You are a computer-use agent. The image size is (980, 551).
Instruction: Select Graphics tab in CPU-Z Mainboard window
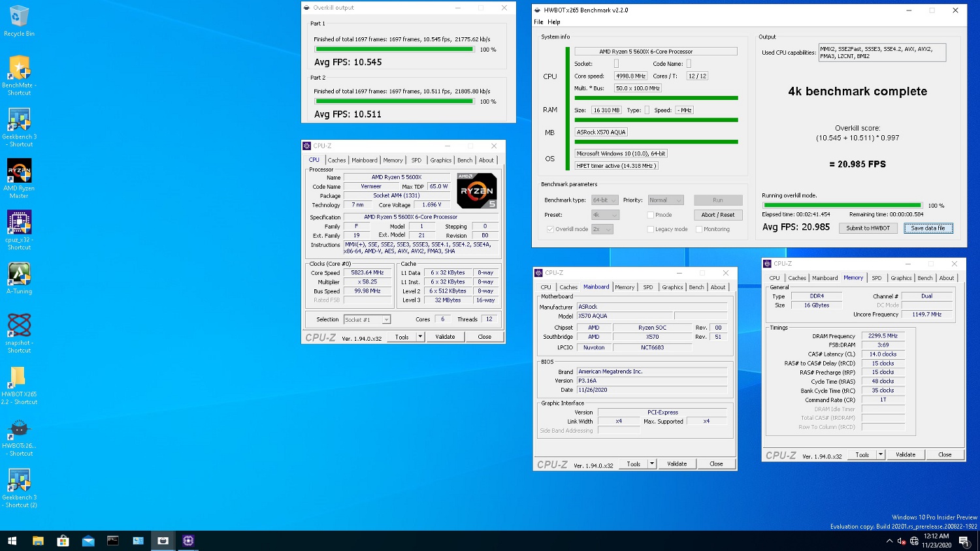672,287
